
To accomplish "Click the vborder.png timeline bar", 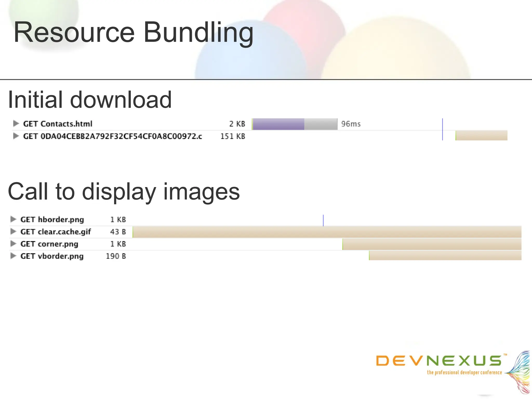I will tap(445, 255).
